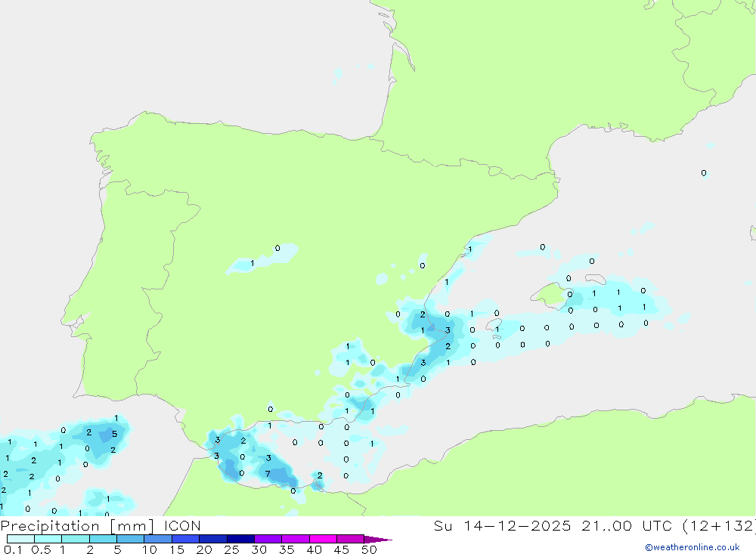Click the '20' legend tick label
Screen dimensions: 756x554
click(204, 549)
